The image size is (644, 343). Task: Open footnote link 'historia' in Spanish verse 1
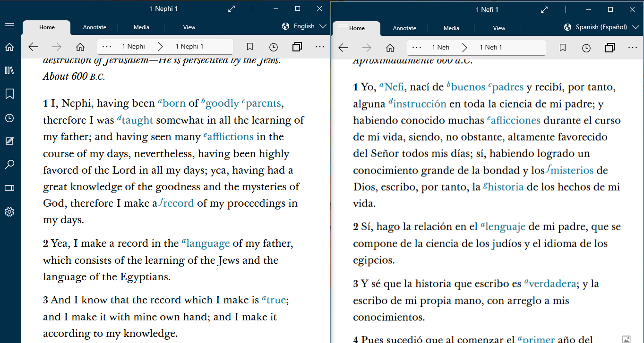503,186
